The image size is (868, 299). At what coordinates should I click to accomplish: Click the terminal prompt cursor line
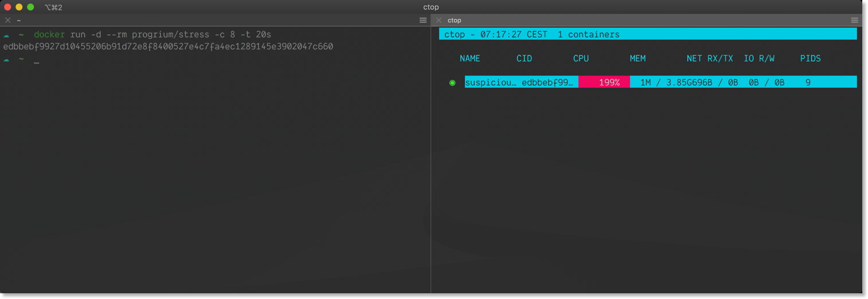click(x=36, y=60)
